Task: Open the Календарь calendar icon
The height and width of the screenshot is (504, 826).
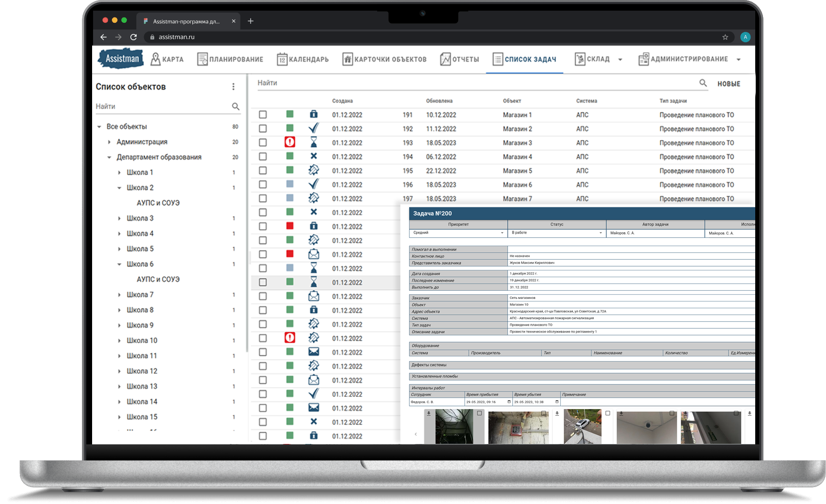Action: point(282,59)
